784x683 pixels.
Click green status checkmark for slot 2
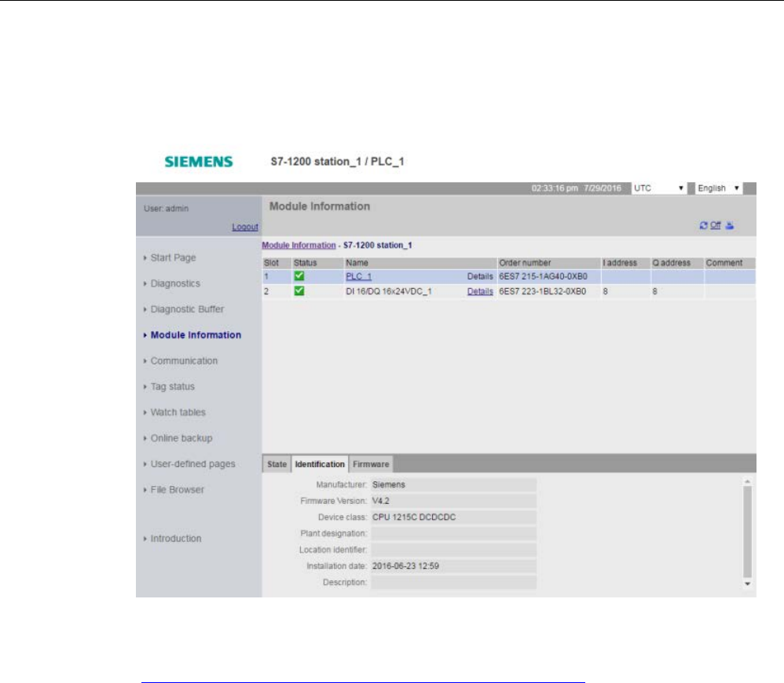tap(299, 290)
